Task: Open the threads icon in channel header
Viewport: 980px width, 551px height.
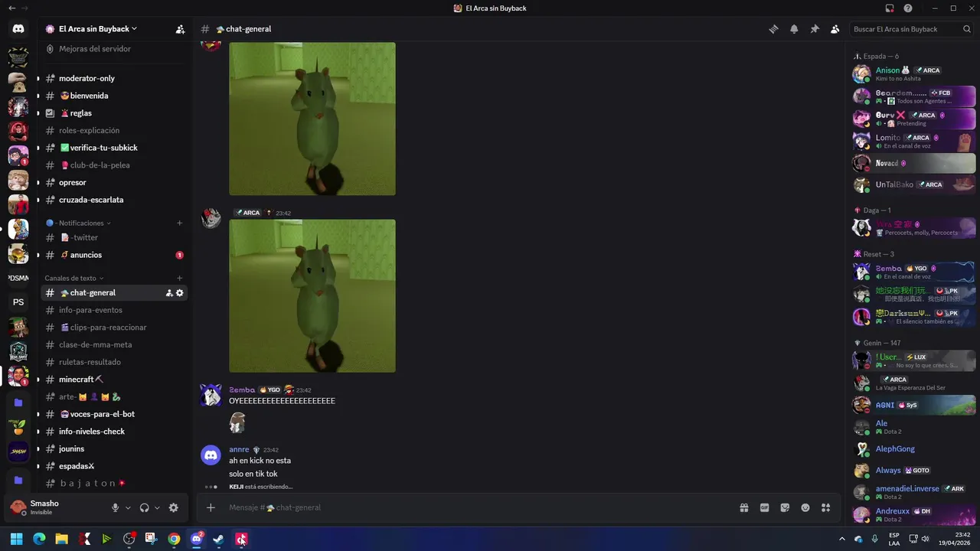Action: 773,29
